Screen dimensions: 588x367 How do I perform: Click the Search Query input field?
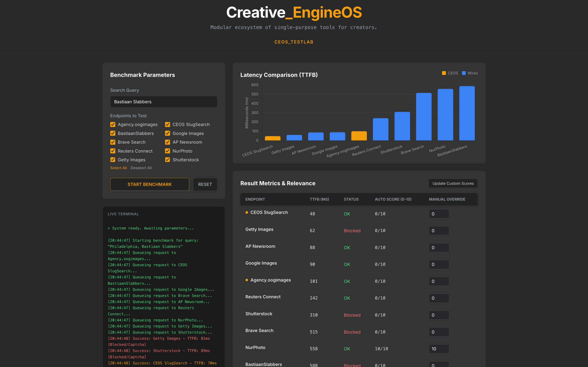[164, 102]
